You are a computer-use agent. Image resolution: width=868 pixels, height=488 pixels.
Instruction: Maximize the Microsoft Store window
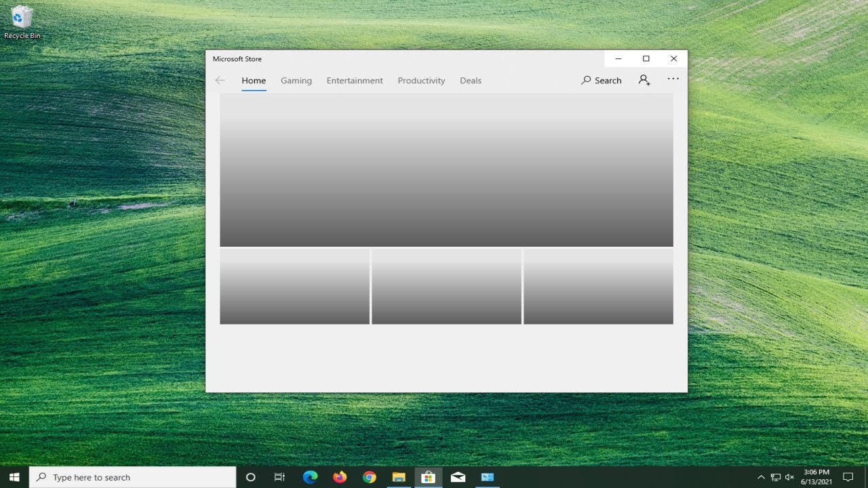pos(646,59)
